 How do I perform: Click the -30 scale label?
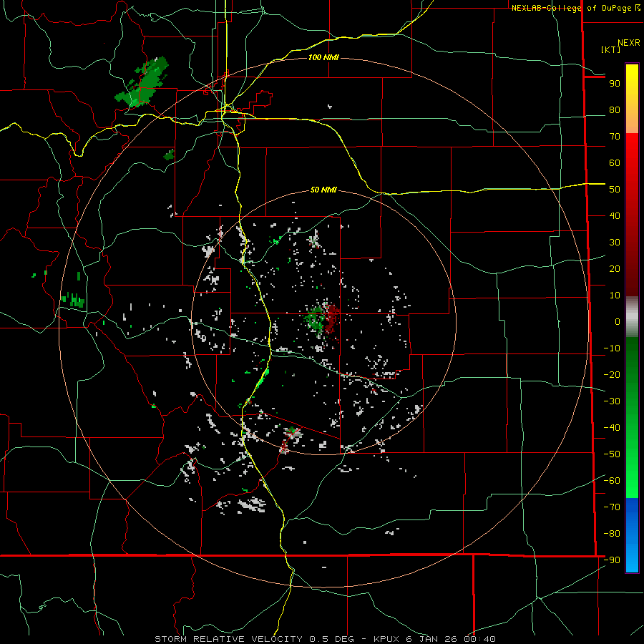point(612,401)
